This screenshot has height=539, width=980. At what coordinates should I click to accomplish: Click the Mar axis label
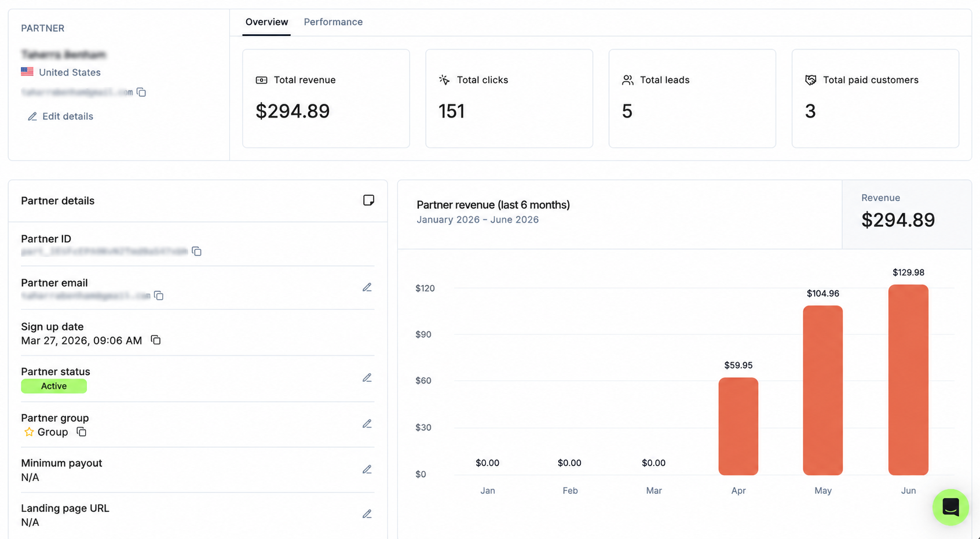654,490
